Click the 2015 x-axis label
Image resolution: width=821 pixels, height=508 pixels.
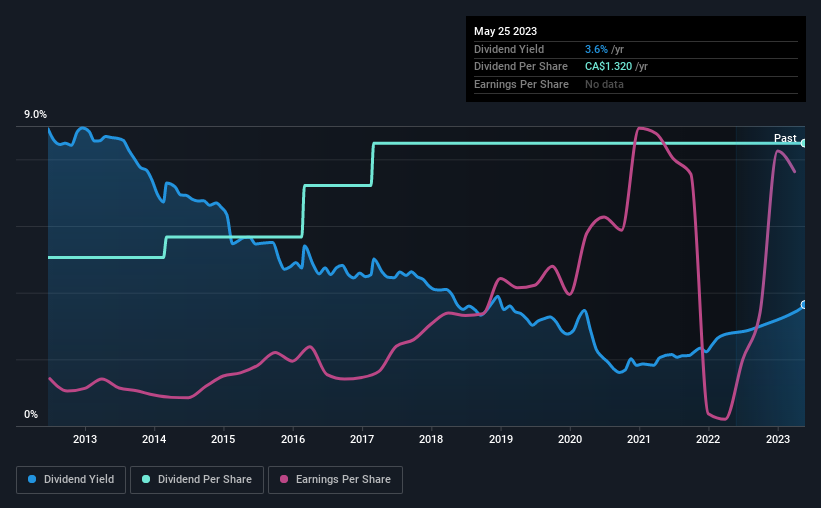coord(223,439)
